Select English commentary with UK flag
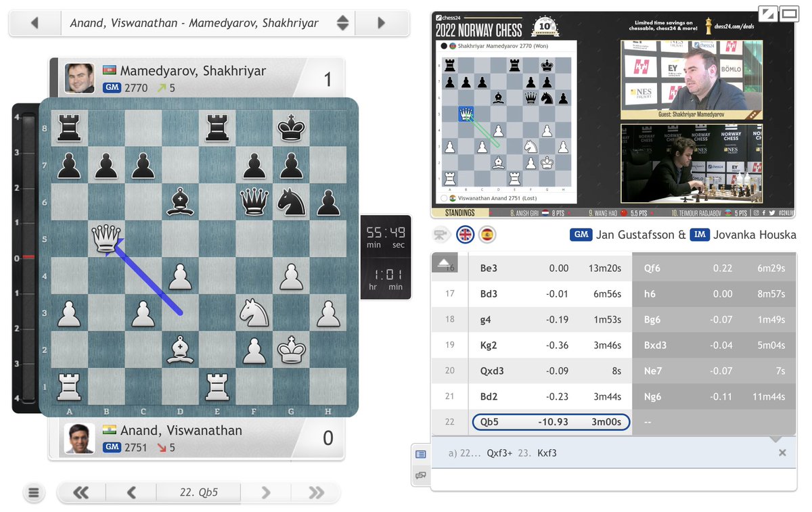Screen dimensions: 812x512 [x=466, y=235]
